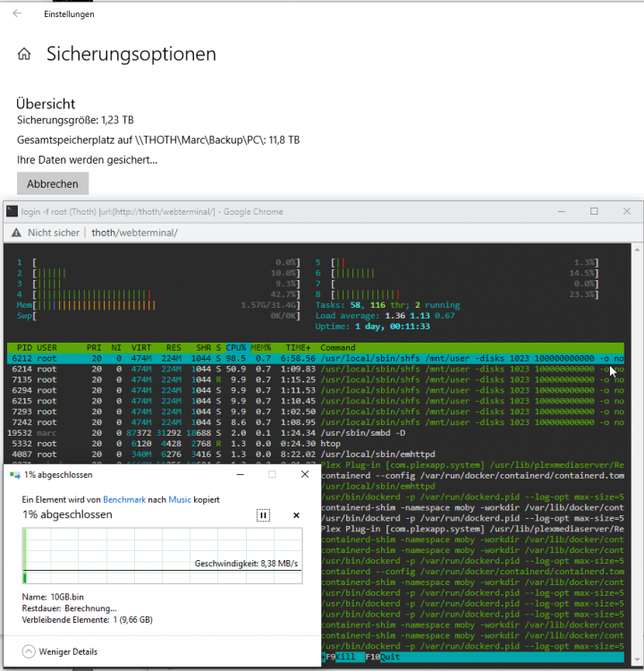Screen dimensions: 644x671
Task: Select htop process row PID 6294
Action: tap(316, 390)
